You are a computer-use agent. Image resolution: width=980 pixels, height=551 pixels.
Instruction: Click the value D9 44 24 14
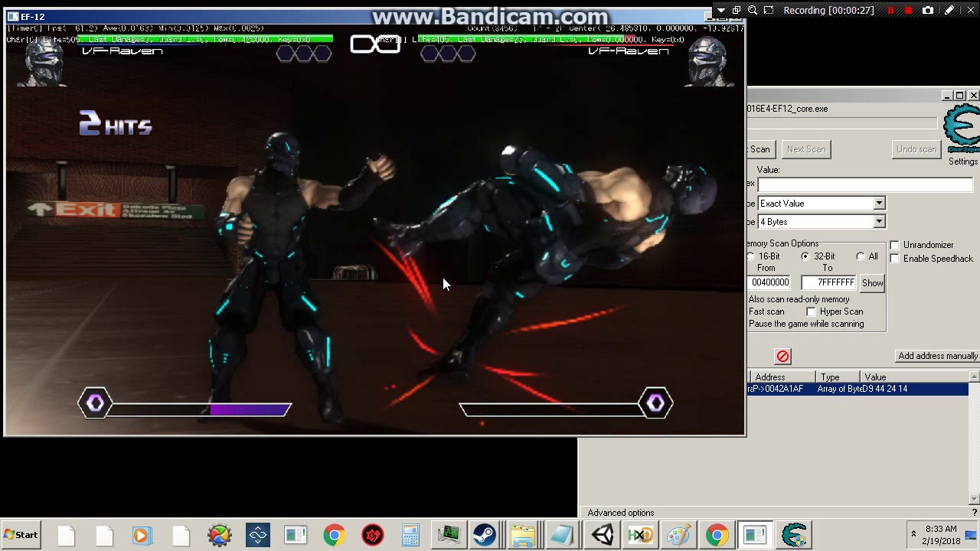tap(884, 389)
